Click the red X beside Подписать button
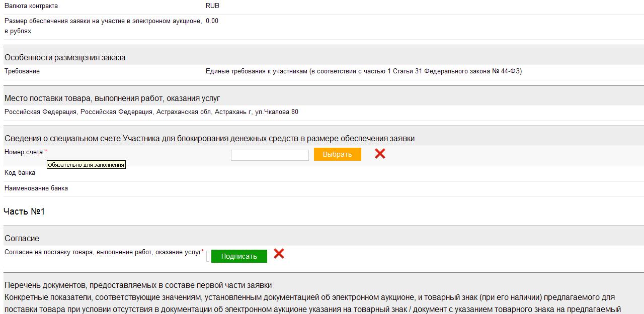 pyautogui.click(x=279, y=254)
